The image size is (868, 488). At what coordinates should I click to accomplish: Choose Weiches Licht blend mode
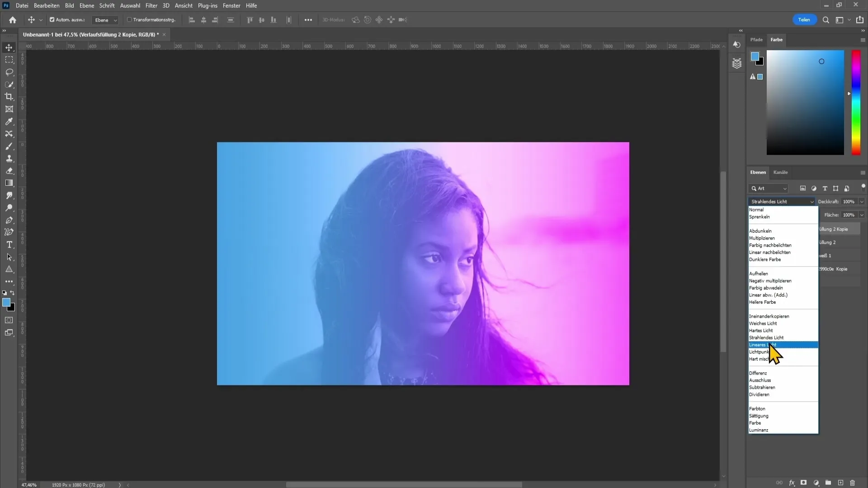point(783,324)
